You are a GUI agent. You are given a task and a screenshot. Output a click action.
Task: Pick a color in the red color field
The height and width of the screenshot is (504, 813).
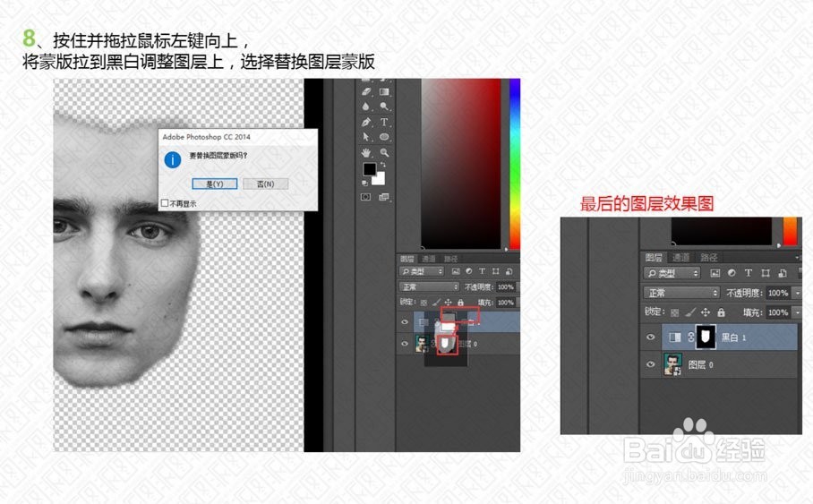click(461, 163)
